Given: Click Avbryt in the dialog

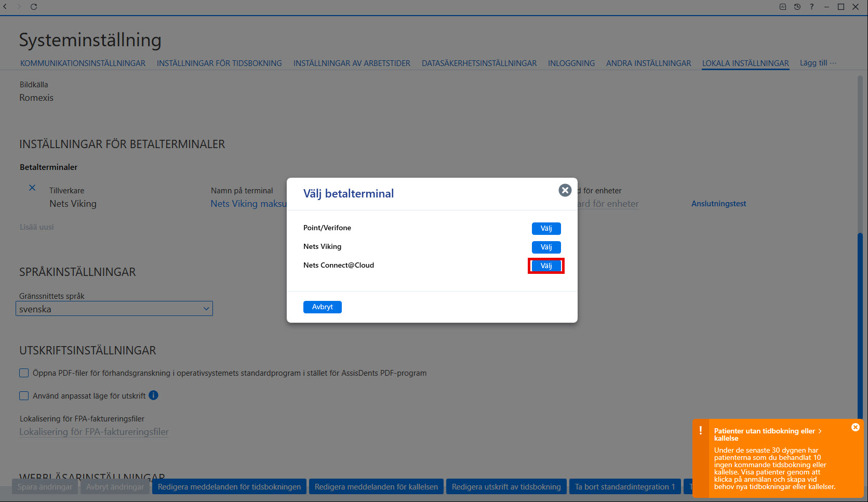Looking at the screenshot, I should [322, 307].
